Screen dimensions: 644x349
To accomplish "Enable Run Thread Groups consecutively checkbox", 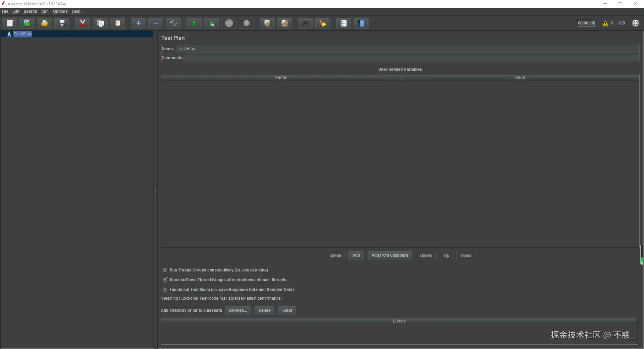I will click(165, 270).
